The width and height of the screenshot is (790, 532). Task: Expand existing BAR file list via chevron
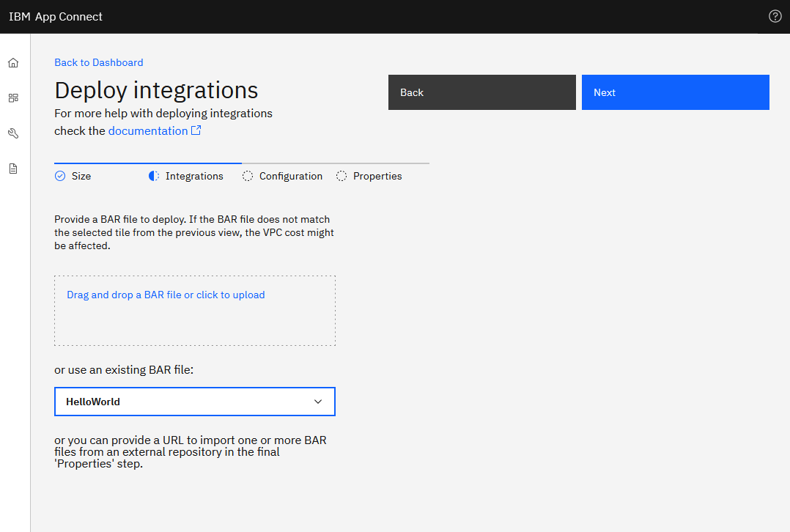click(318, 402)
